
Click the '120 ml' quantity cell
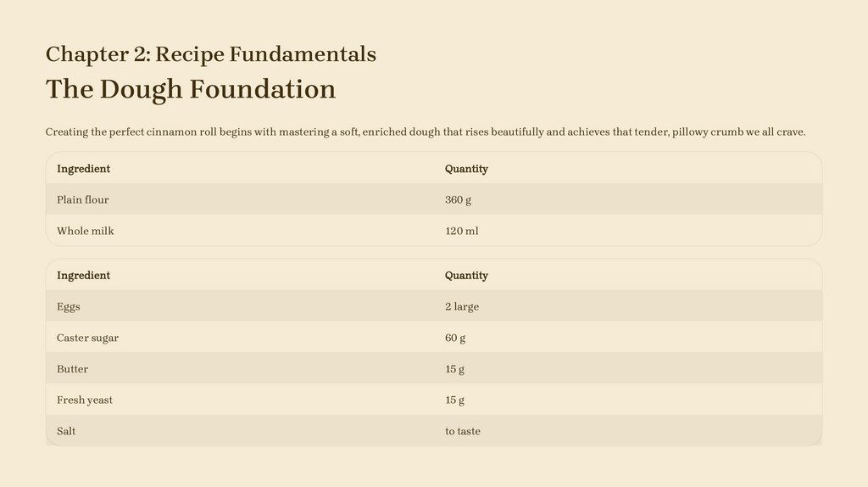pyautogui.click(x=462, y=231)
